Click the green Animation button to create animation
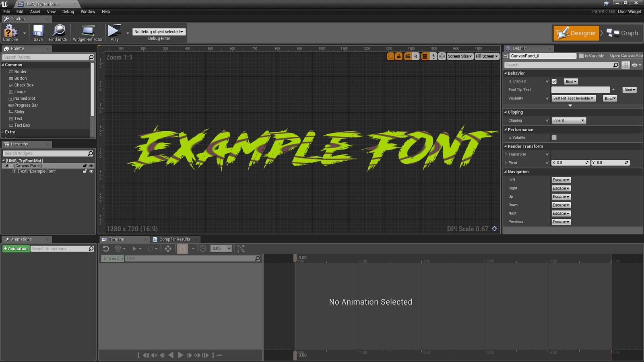Viewport: 644px width, 362px height. tap(16, 248)
